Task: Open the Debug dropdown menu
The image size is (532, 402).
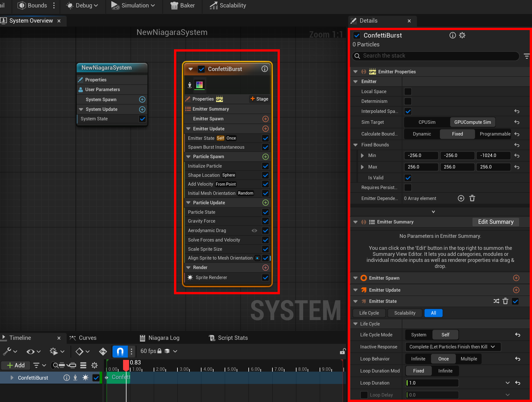Action: 82,5
